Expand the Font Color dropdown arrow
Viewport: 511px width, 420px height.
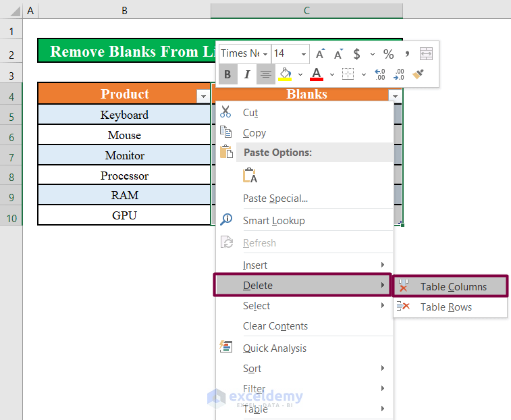pos(331,75)
